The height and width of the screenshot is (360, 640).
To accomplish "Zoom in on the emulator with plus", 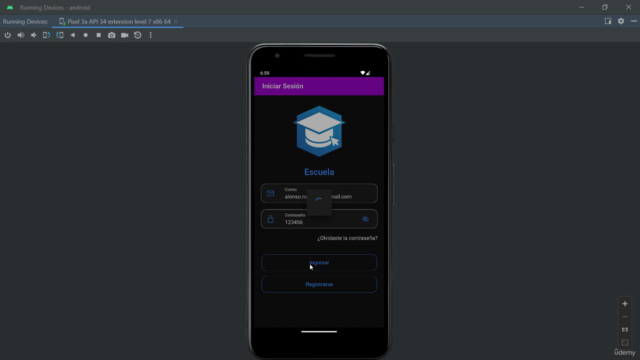I will [624, 304].
